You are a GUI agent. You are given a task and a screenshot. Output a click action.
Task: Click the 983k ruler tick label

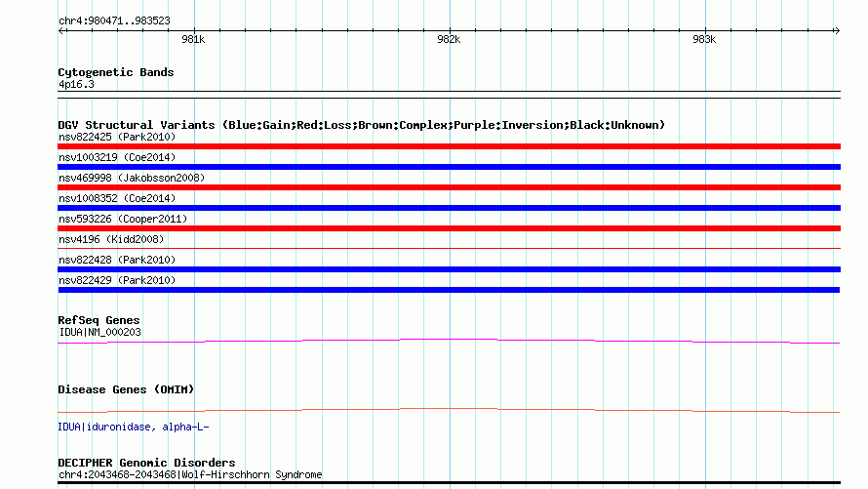pyautogui.click(x=704, y=39)
